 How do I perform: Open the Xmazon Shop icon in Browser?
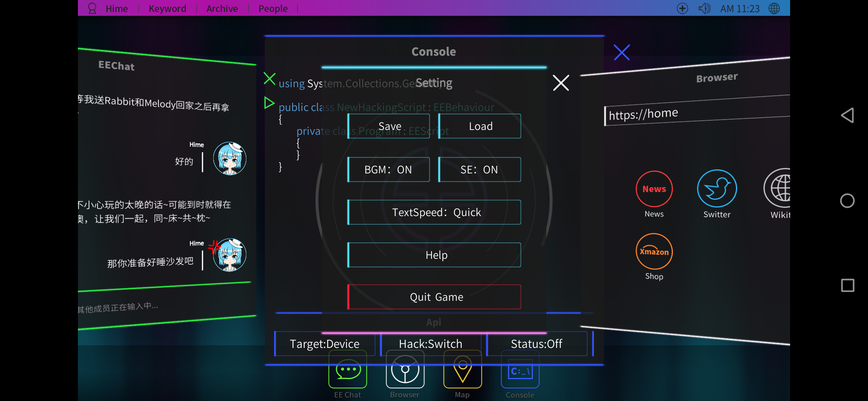point(654,251)
